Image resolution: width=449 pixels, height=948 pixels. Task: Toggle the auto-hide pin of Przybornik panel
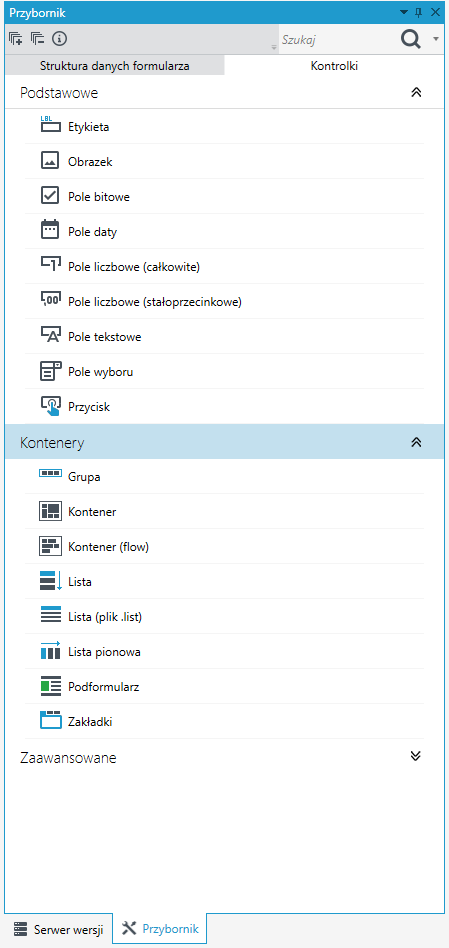(x=419, y=13)
